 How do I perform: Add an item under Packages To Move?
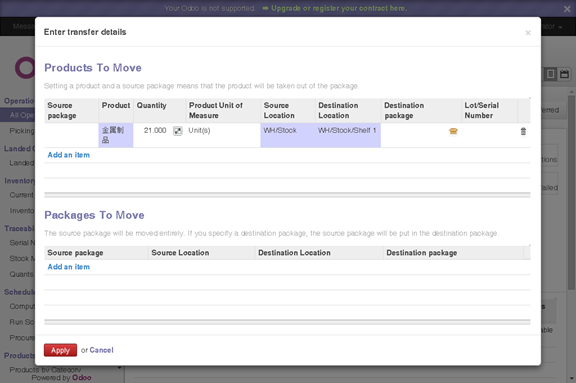(69, 267)
